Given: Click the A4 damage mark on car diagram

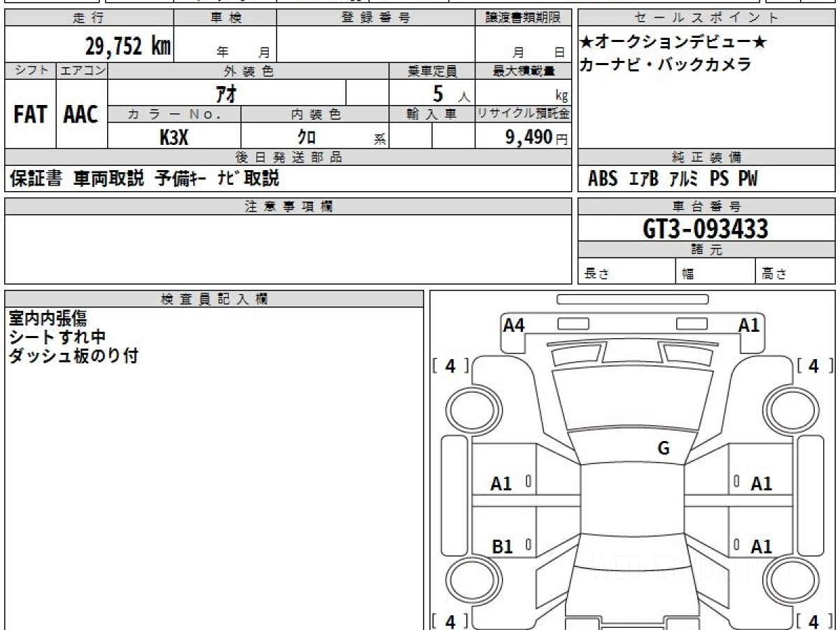Looking at the screenshot, I should (514, 325).
